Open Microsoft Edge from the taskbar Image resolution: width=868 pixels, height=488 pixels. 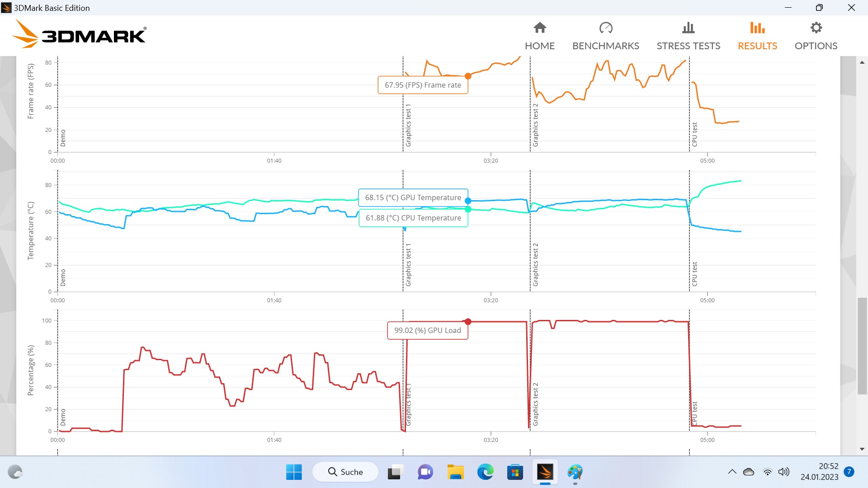point(485,472)
